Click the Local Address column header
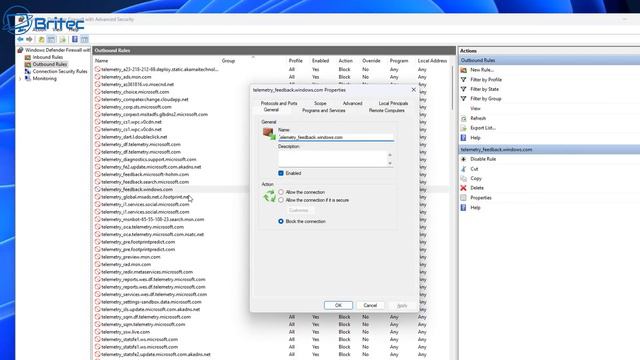Image resolution: width=640 pixels, height=360 pixels. pyautogui.click(x=432, y=61)
